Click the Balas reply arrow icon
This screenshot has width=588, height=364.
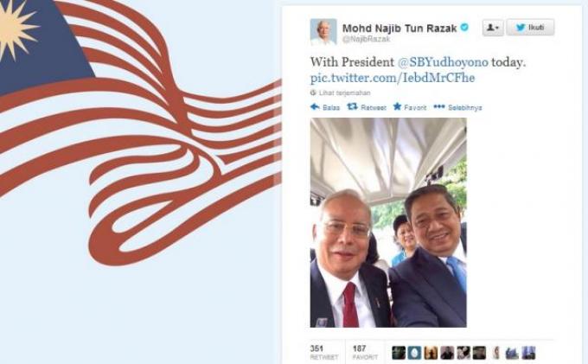click(315, 107)
